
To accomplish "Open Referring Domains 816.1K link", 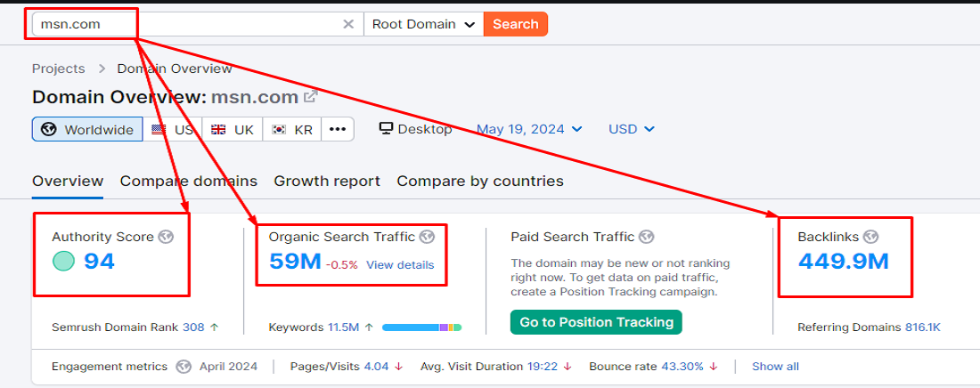I will 922,327.
